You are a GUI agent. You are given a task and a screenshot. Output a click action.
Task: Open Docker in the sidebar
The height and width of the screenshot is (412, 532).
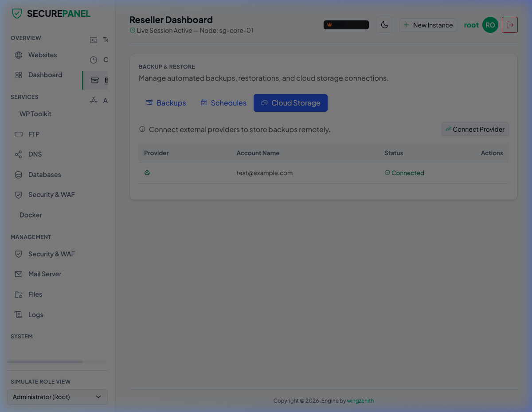(31, 215)
